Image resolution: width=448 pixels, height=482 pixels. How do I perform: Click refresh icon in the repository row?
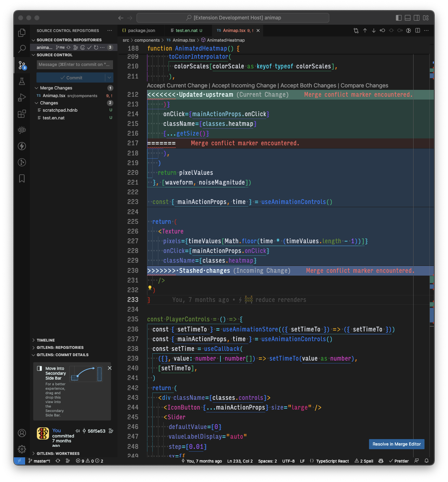click(x=96, y=47)
